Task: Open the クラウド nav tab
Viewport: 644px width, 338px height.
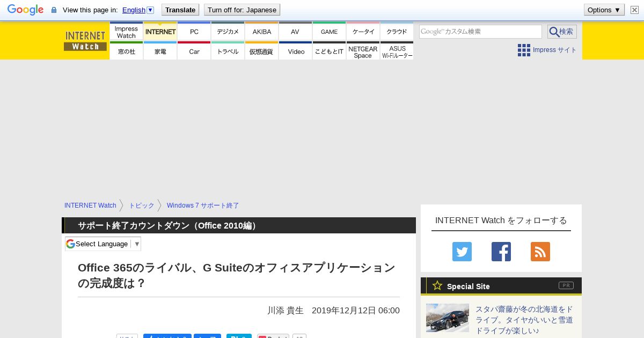Action: point(397,32)
